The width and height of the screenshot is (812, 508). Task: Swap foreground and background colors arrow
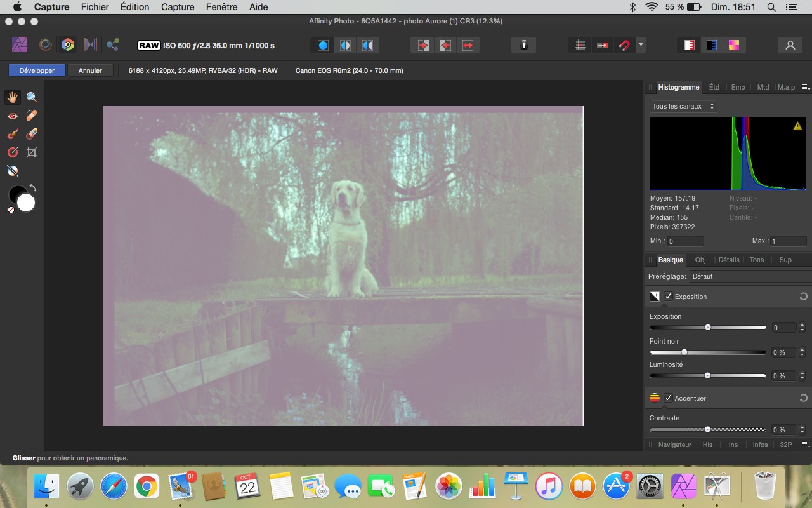point(33,188)
